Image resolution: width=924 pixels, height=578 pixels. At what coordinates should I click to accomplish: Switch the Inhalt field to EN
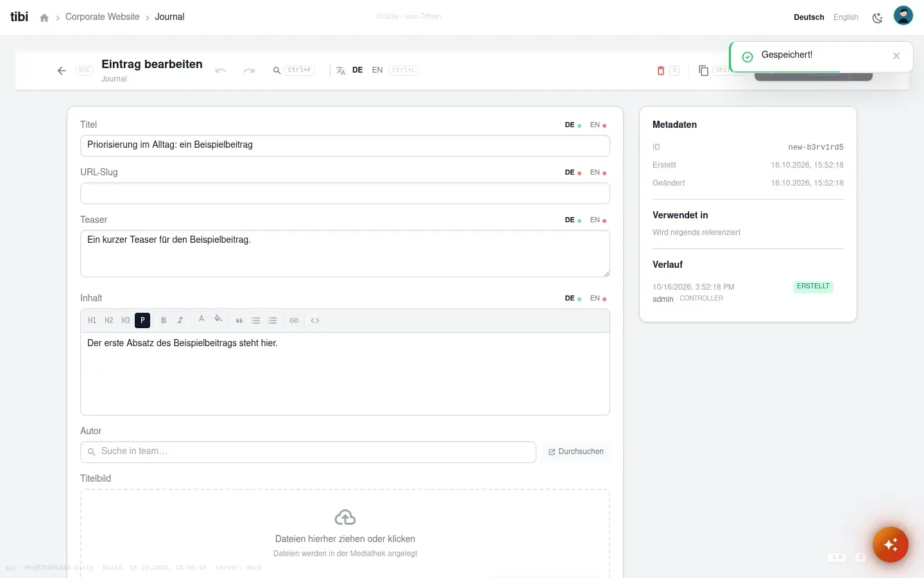[x=598, y=299]
